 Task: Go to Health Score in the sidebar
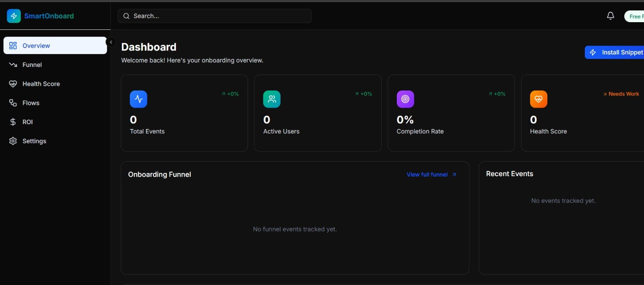coord(55,84)
